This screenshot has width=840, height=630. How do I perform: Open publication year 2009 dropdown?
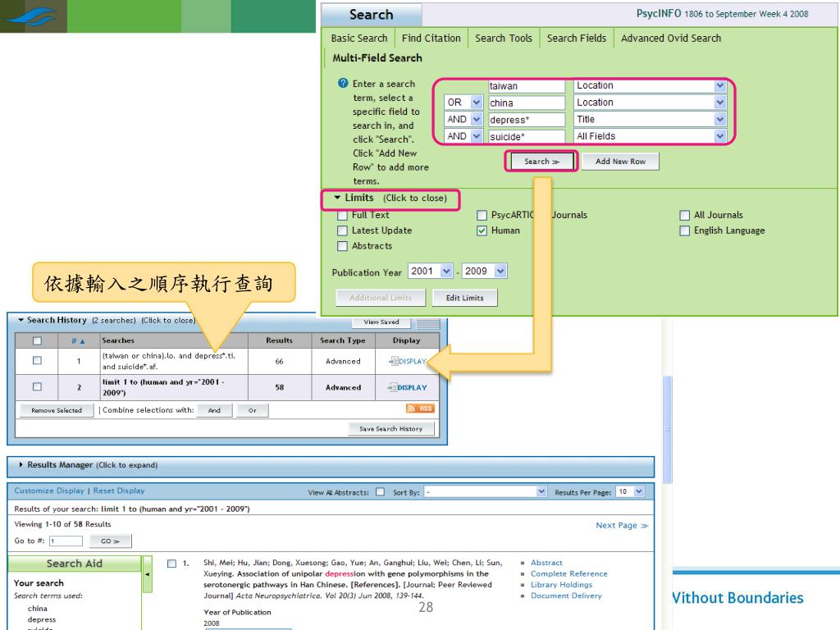500,271
